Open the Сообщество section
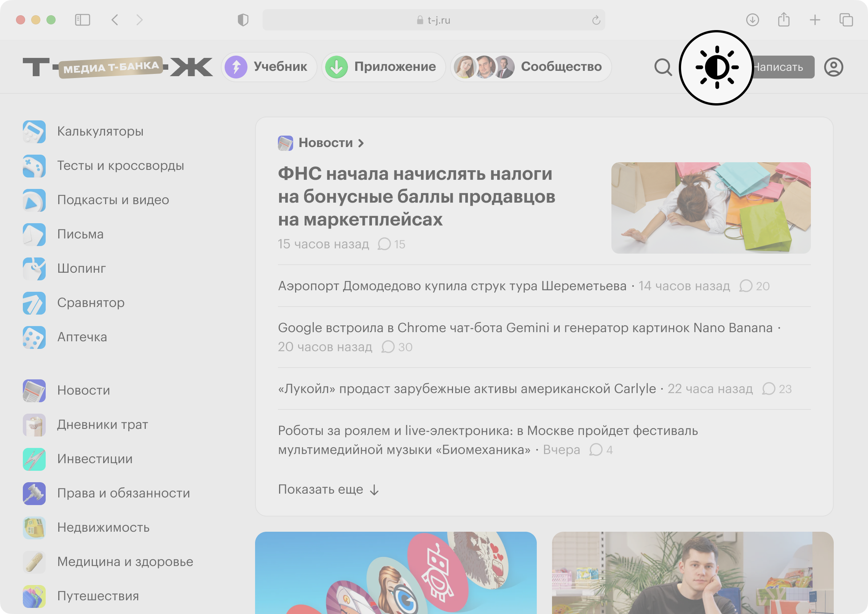The image size is (868, 614). pyautogui.click(x=531, y=67)
